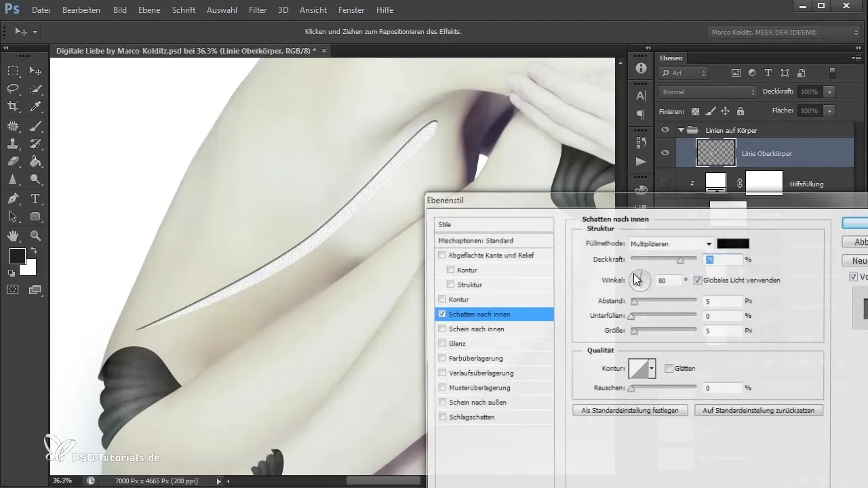Open the Ebene menu
The width and height of the screenshot is (868, 488).
(x=149, y=10)
